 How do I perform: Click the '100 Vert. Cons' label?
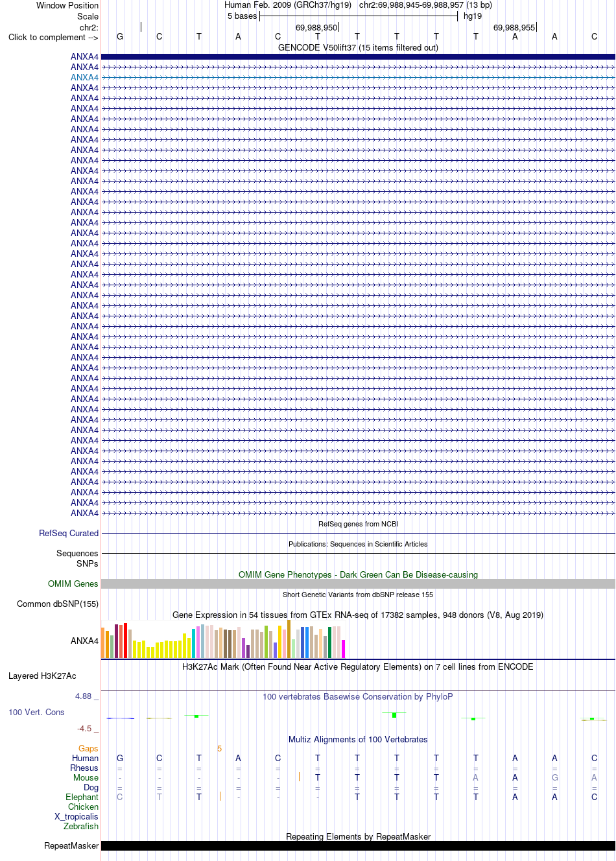click(36, 712)
